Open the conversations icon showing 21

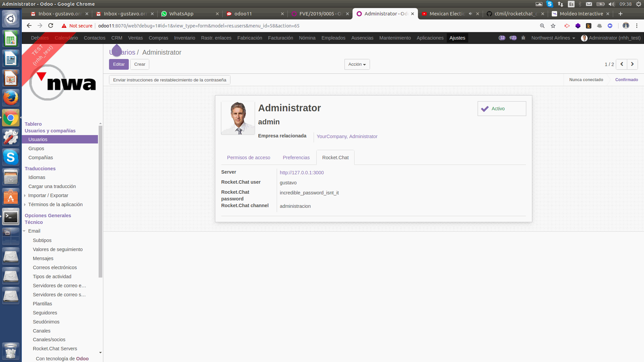pos(513,38)
